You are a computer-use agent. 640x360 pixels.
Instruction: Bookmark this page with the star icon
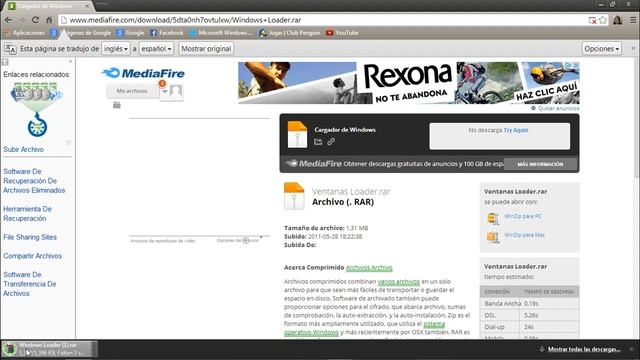603,20
